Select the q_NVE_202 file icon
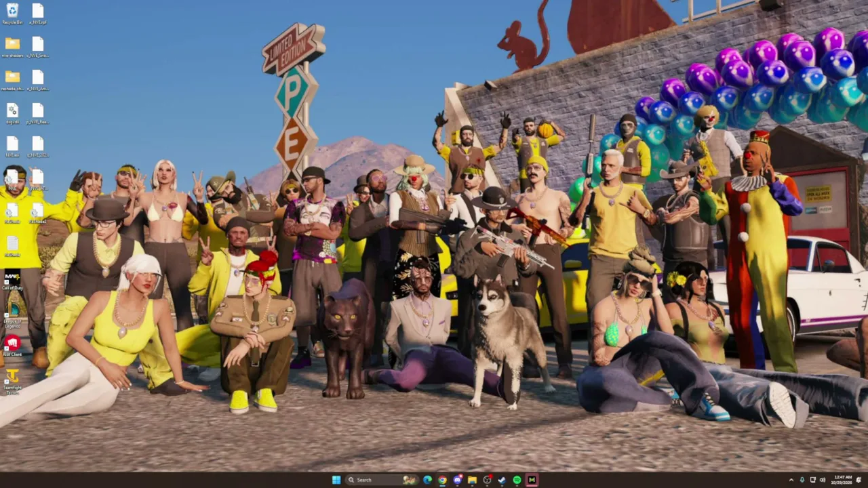 [x=37, y=146]
